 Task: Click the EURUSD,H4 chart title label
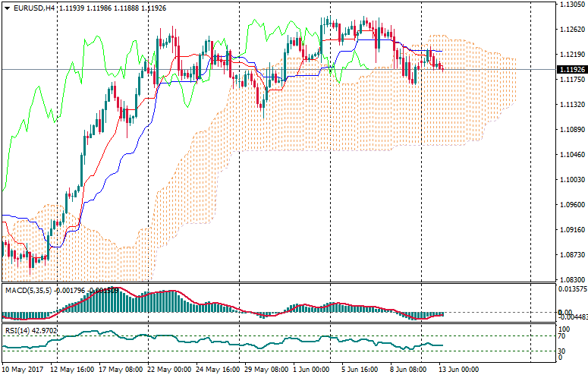(33, 8)
